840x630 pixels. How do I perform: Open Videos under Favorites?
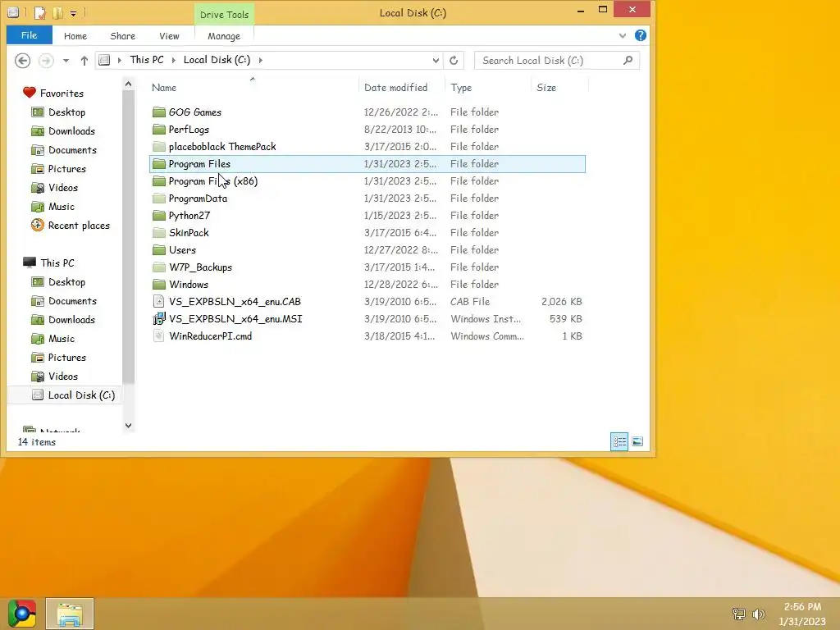coord(62,188)
